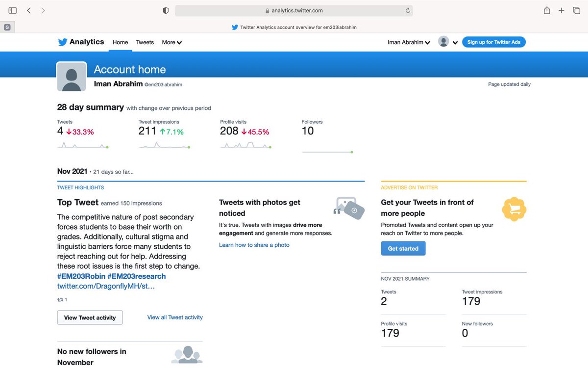Click Nov 2021 summary New followers 0
This screenshot has width=588, height=368.
465,333
